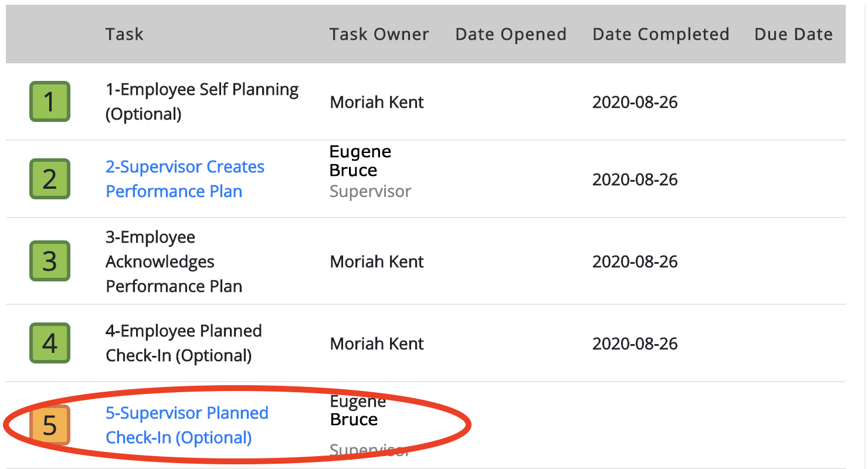Click the Date Opened column header

511,34
